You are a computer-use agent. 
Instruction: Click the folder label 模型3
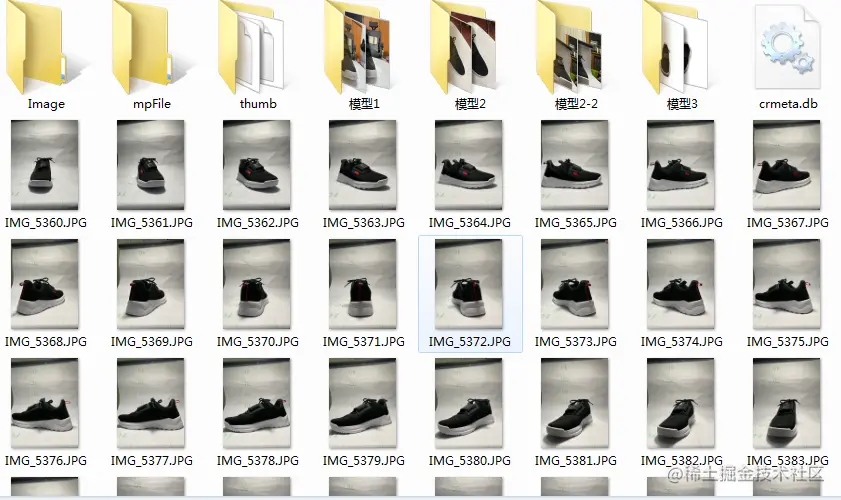click(682, 104)
